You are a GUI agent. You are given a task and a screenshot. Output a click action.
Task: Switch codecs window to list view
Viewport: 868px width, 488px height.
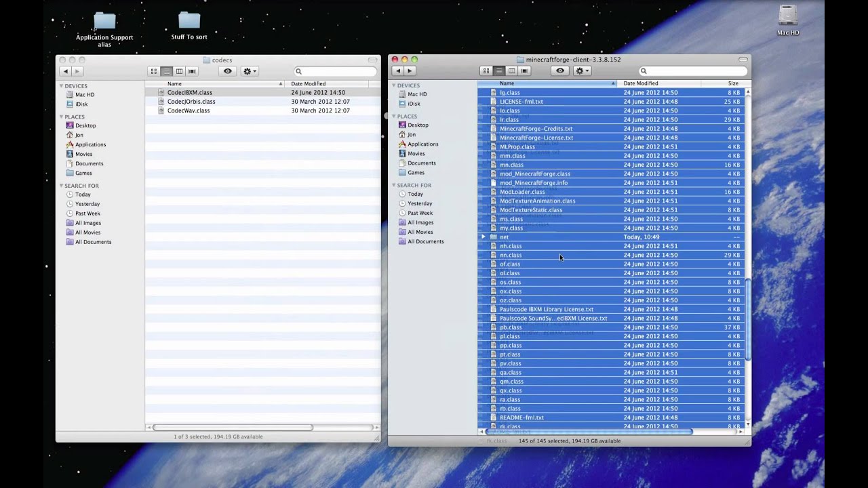tap(166, 71)
